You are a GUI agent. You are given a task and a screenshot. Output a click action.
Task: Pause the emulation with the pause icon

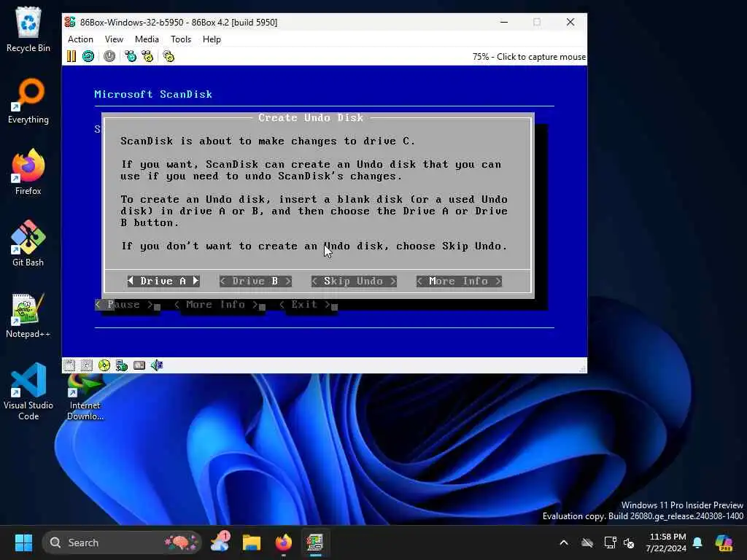click(71, 56)
